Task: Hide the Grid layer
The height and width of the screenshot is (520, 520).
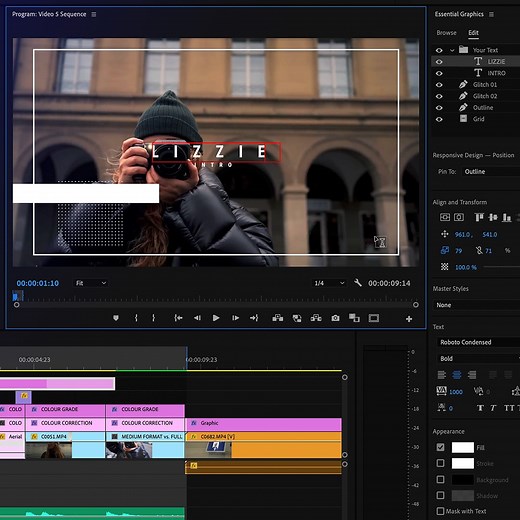Action: [x=439, y=119]
